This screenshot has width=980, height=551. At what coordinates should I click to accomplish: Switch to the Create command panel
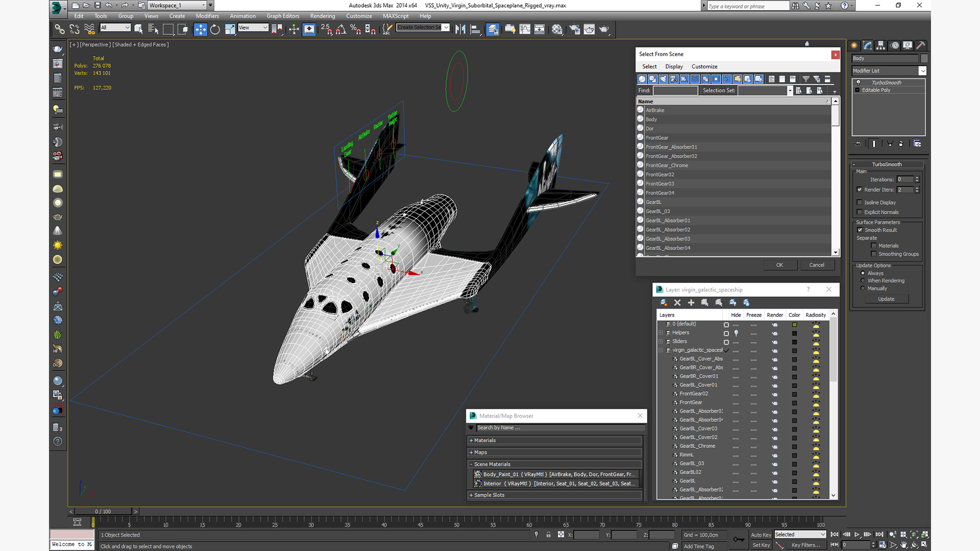coord(854,45)
